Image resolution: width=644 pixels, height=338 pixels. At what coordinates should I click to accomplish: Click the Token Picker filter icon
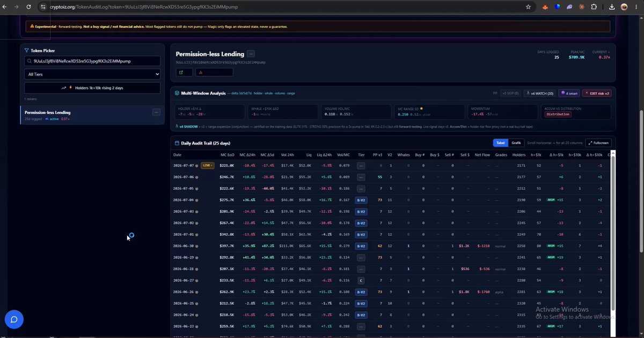tap(26, 51)
